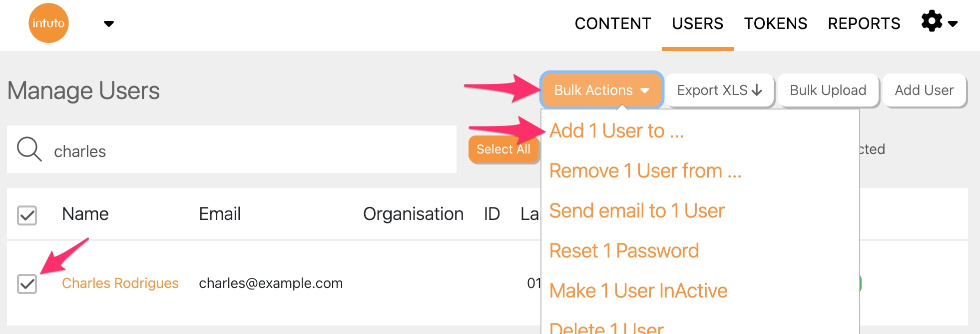Select the USERS tab

697,23
